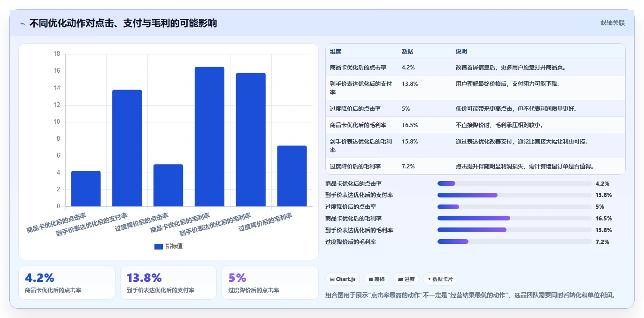The width and height of the screenshot is (644, 318).
Task: Toggle the 指标值 legend swatch in chart
Action: tap(159, 246)
